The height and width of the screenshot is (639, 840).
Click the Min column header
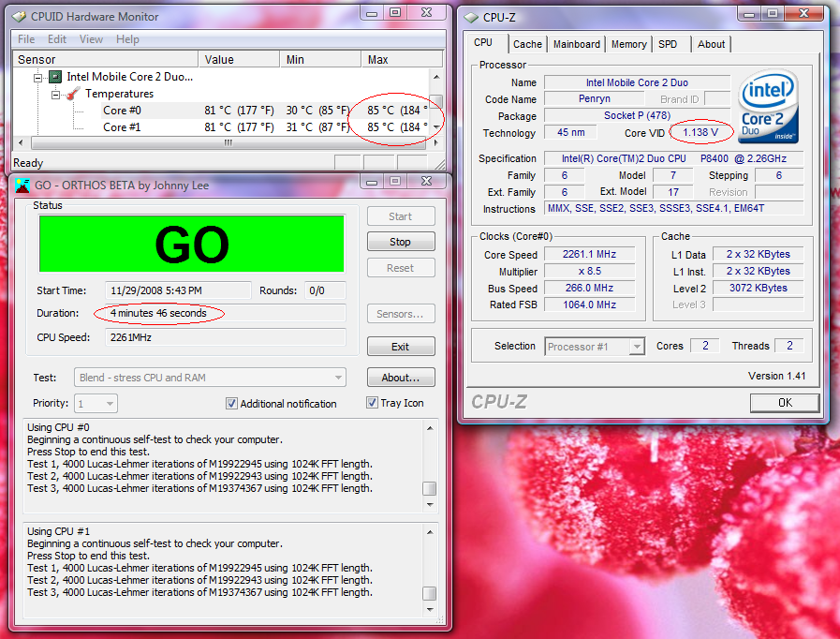tap(320, 60)
